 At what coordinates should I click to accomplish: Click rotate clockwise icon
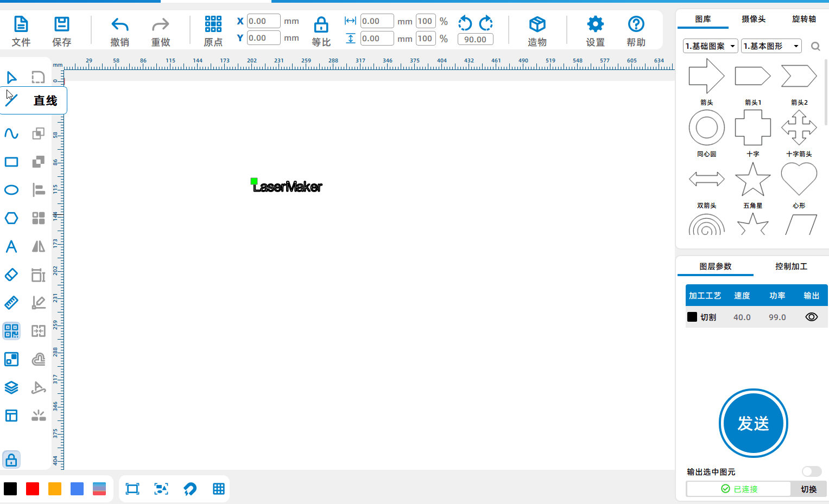486,23
